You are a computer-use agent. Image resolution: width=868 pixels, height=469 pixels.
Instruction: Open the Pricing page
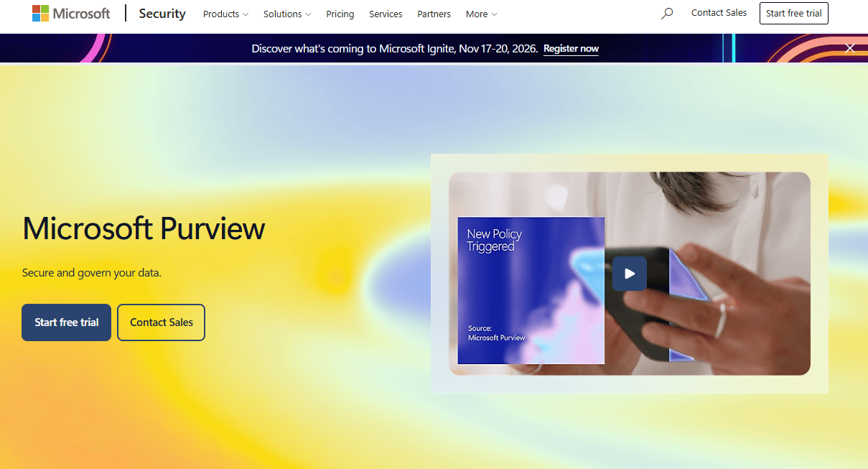[x=340, y=14]
